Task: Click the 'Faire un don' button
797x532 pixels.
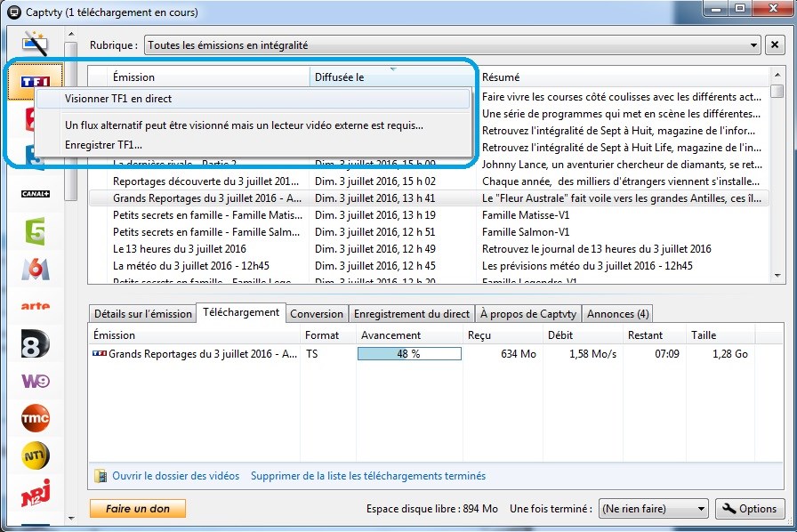Action: pyautogui.click(x=138, y=509)
